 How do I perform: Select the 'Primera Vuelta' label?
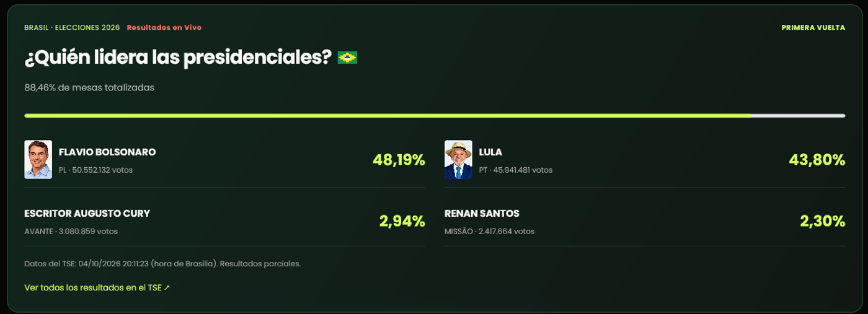(x=813, y=28)
